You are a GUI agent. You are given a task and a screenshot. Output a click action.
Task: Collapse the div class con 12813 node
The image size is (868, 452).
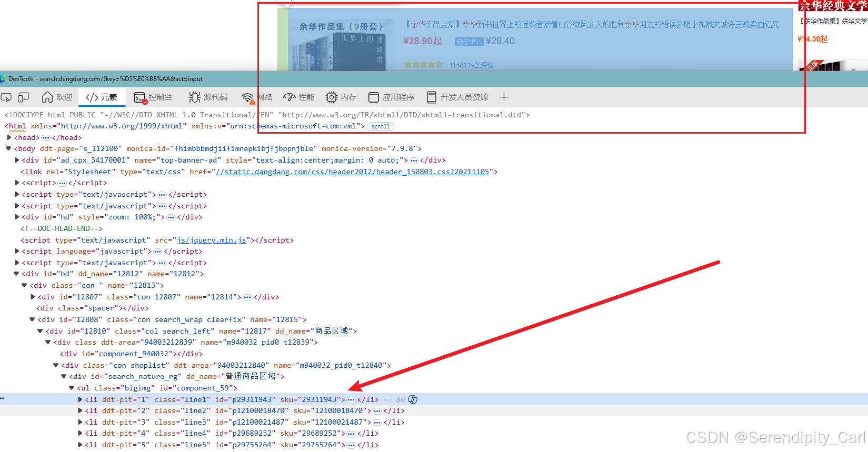coord(24,285)
